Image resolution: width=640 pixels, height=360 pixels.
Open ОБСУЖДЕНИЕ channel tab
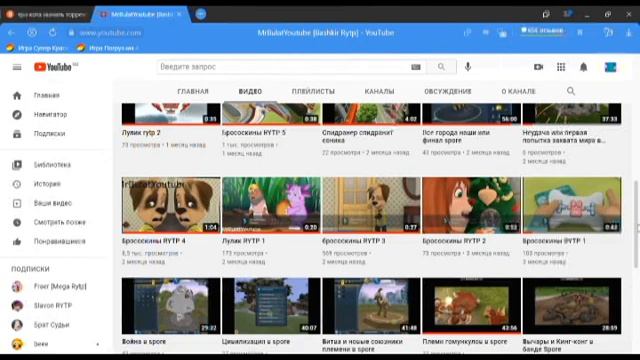point(448,91)
